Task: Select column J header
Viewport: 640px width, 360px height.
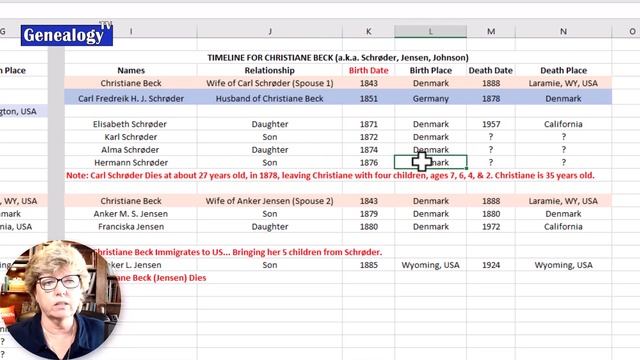Action: click(x=269, y=31)
